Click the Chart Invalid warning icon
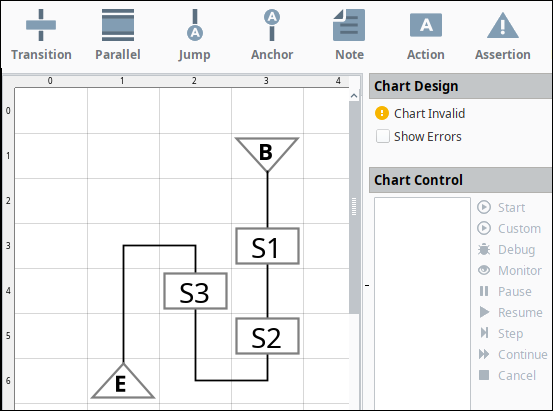 pos(382,113)
